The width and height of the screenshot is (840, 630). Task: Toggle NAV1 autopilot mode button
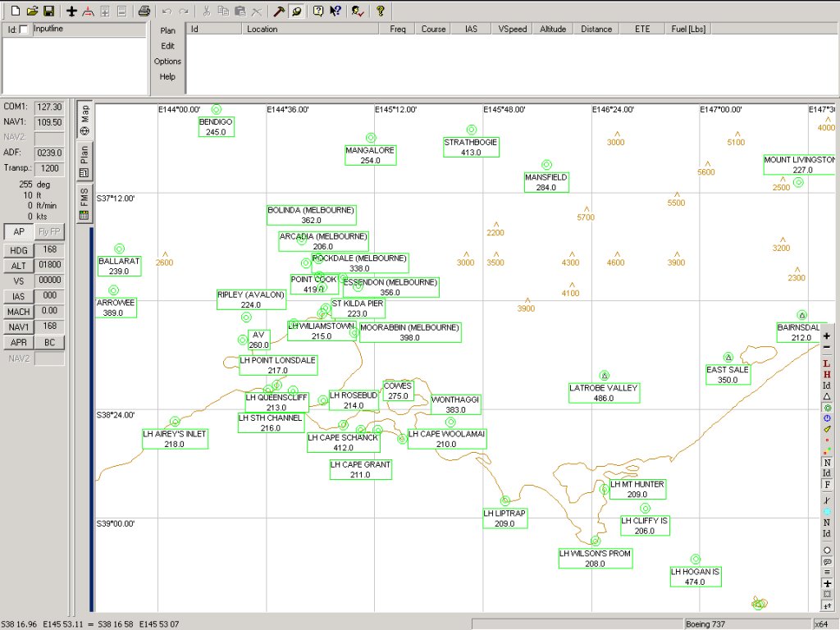click(19, 326)
